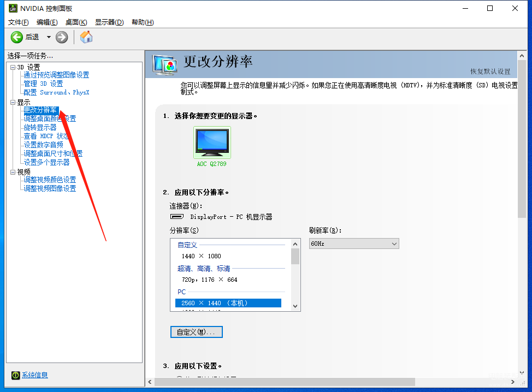Open 通过预览调整图像设置
This screenshot has height=392, width=532.
(56, 75)
